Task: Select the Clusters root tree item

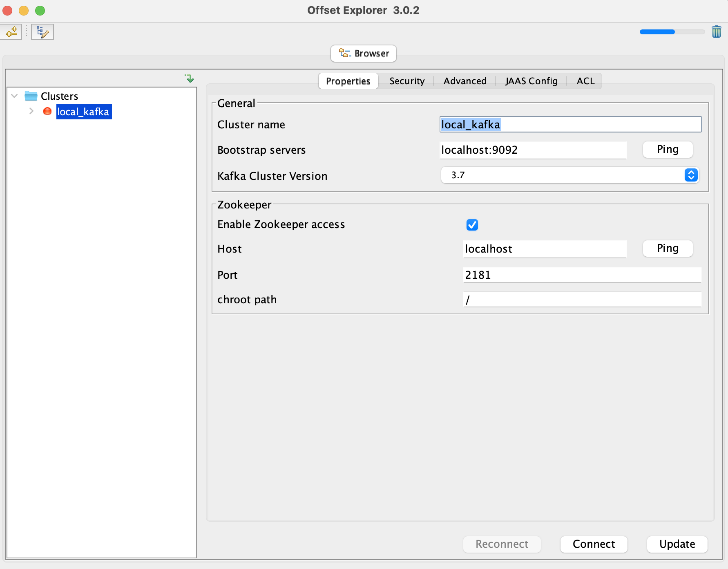Action: pos(59,96)
